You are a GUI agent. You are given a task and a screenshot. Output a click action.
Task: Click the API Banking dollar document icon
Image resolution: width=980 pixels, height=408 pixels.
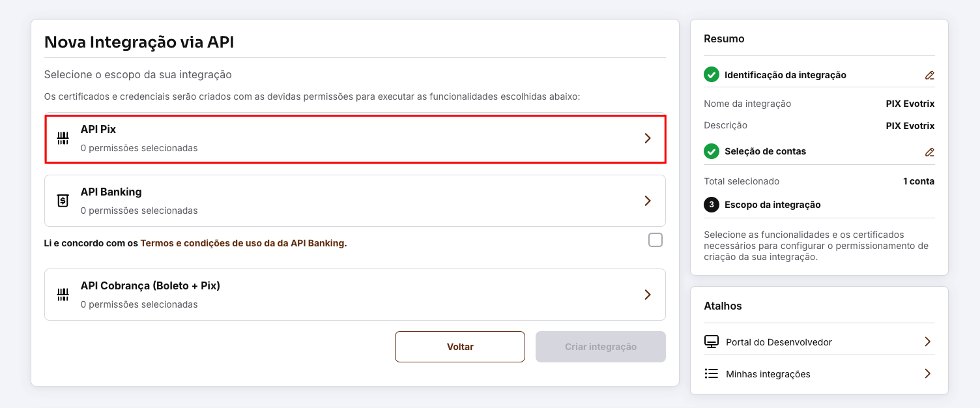click(x=63, y=201)
